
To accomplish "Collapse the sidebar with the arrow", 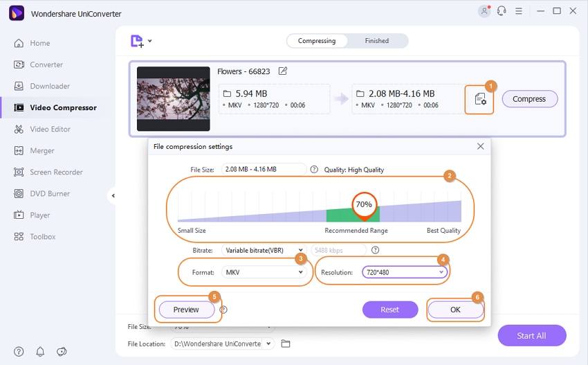I will (x=113, y=195).
